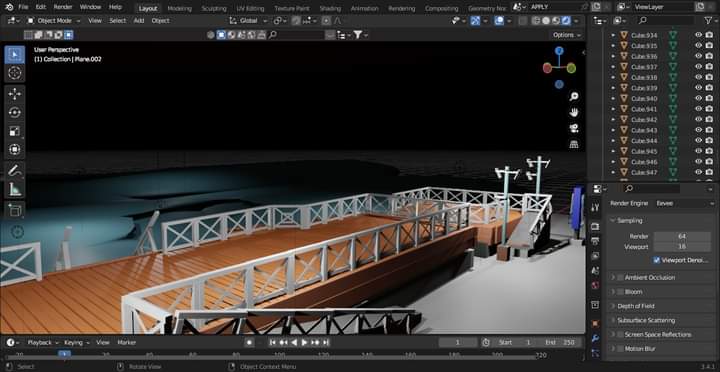This screenshot has width=720, height=372.
Task: Enable the Bloom checkbox
Action: click(620, 292)
